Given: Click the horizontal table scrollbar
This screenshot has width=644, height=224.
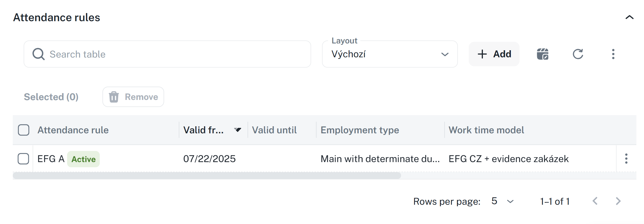Looking at the screenshot, I should pyautogui.click(x=207, y=176).
